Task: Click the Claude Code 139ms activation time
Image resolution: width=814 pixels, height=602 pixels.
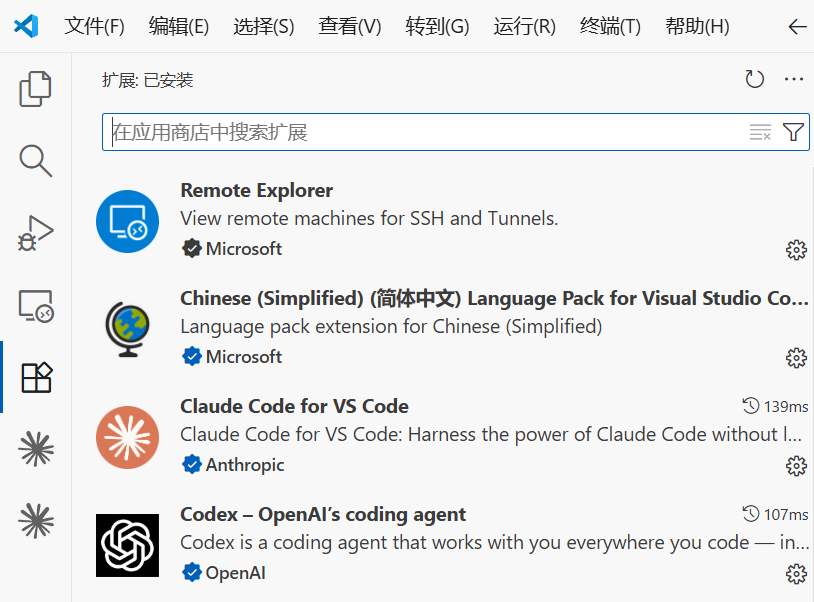Action: (775, 406)
